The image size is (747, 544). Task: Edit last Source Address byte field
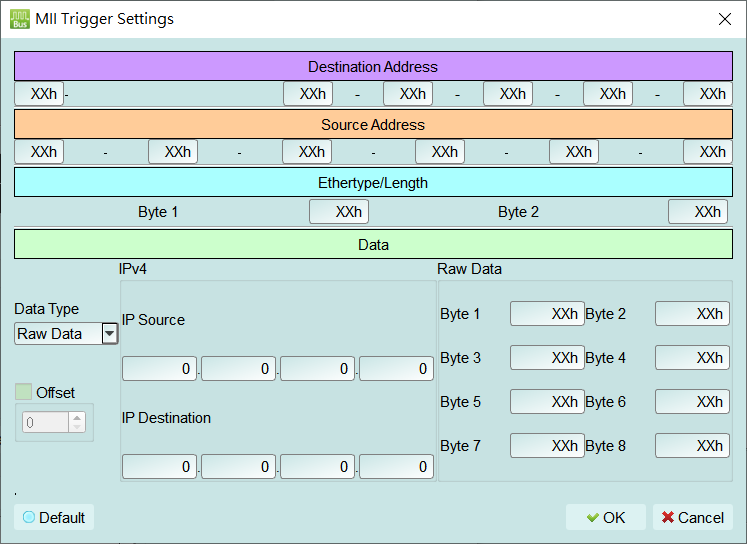tap(708, 151)
